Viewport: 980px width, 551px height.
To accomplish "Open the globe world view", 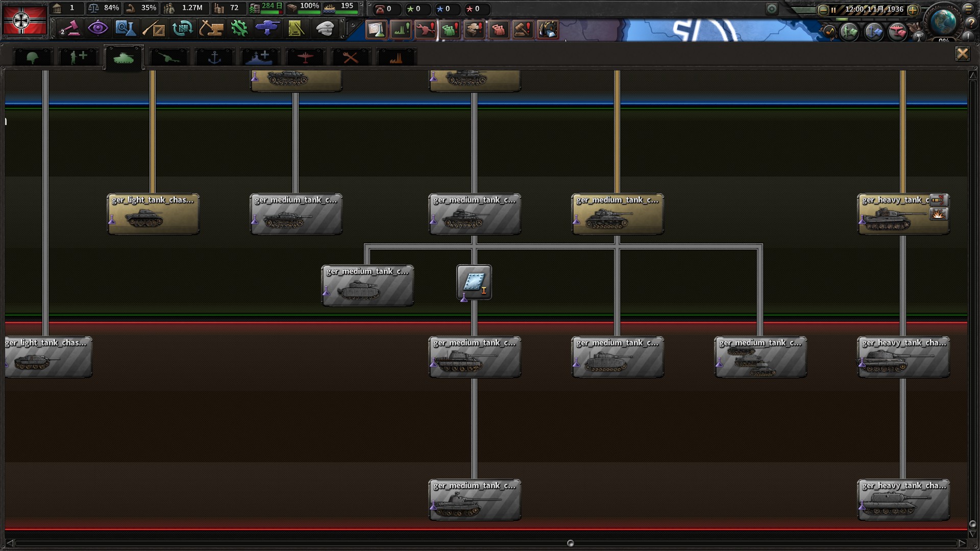I will (x=943, y=21).
